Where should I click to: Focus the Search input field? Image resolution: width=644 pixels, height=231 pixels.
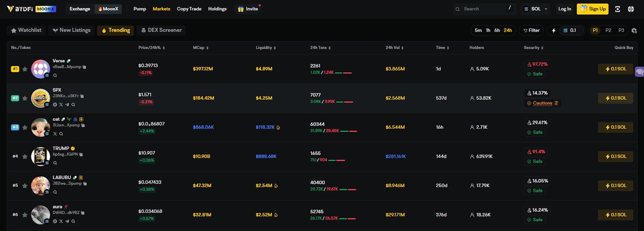484,9
